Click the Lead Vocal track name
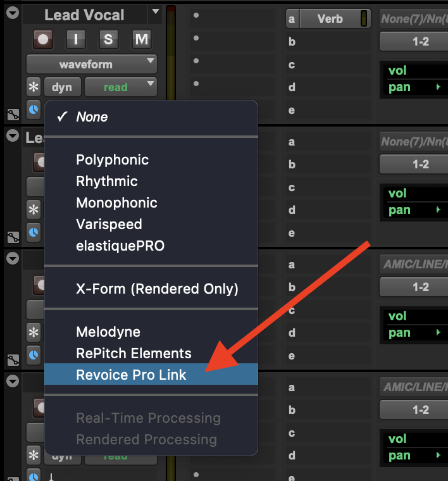This screenshot has height=481, width=448. 84,15
